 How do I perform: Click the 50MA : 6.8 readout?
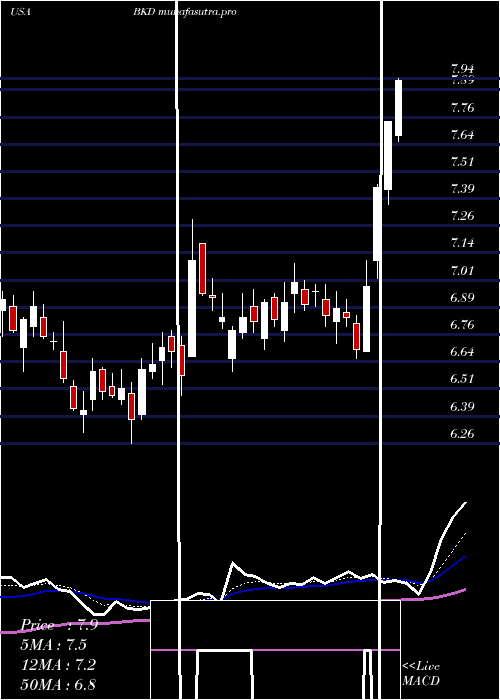point(58,684)
